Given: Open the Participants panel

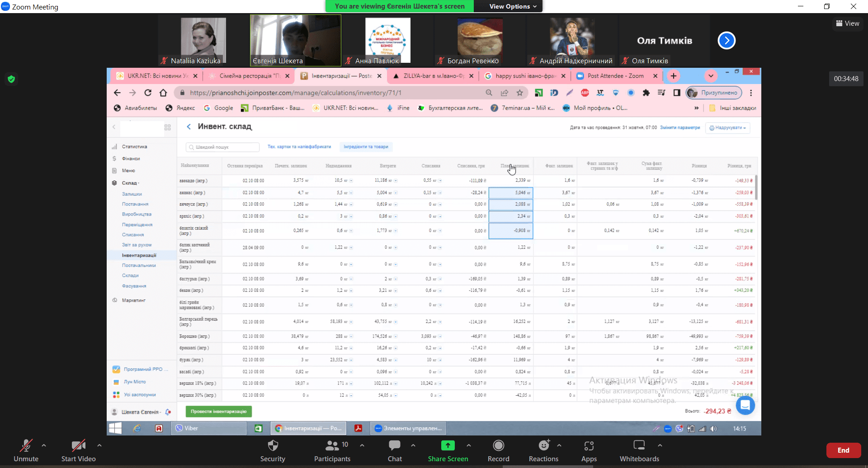Looking at the screenshot, I should coord(332,446).
